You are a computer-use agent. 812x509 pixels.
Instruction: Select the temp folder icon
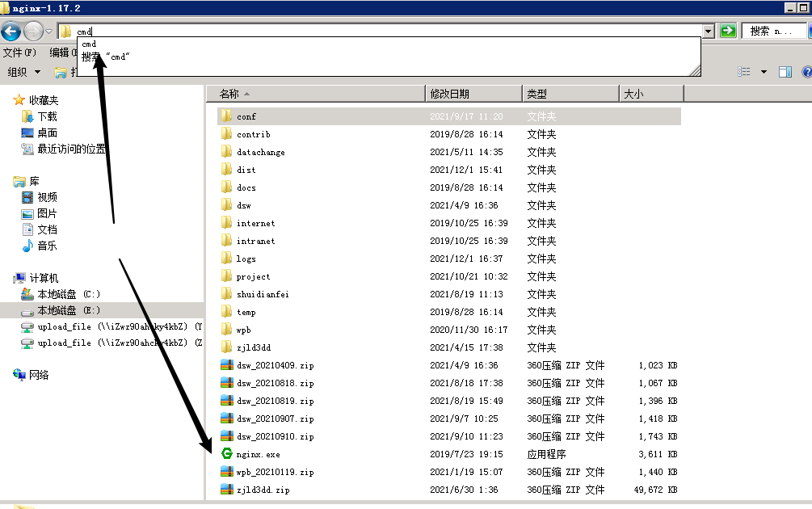click(x=226, y=311)
